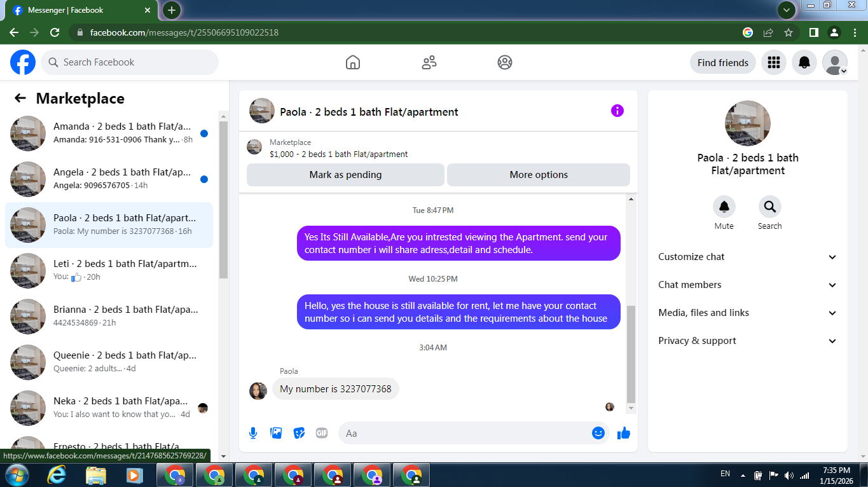Open the taskbar clock showing 7:35 PM
This screenshot has height=487, width=868.
pos(836,475)
